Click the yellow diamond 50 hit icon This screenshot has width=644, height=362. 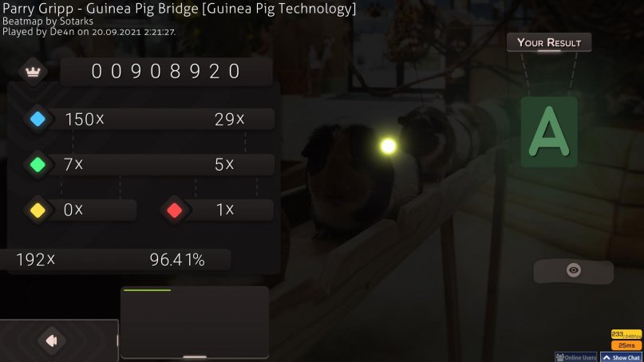38,211
